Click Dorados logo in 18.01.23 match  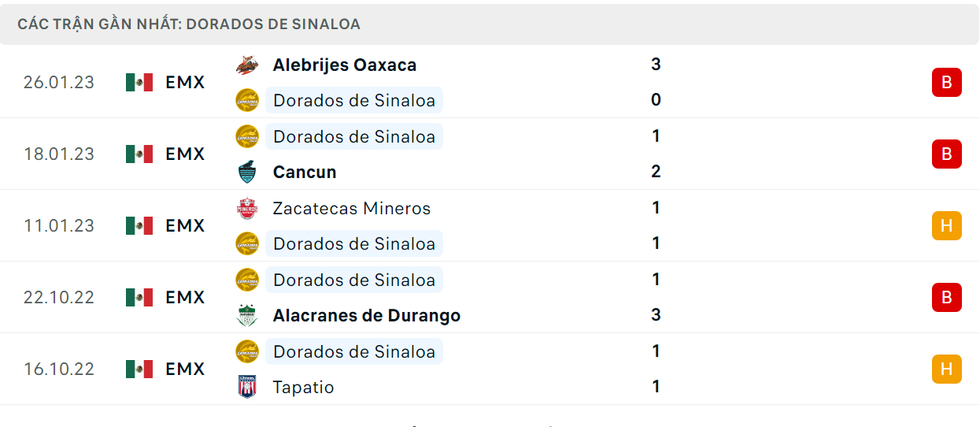247,136
